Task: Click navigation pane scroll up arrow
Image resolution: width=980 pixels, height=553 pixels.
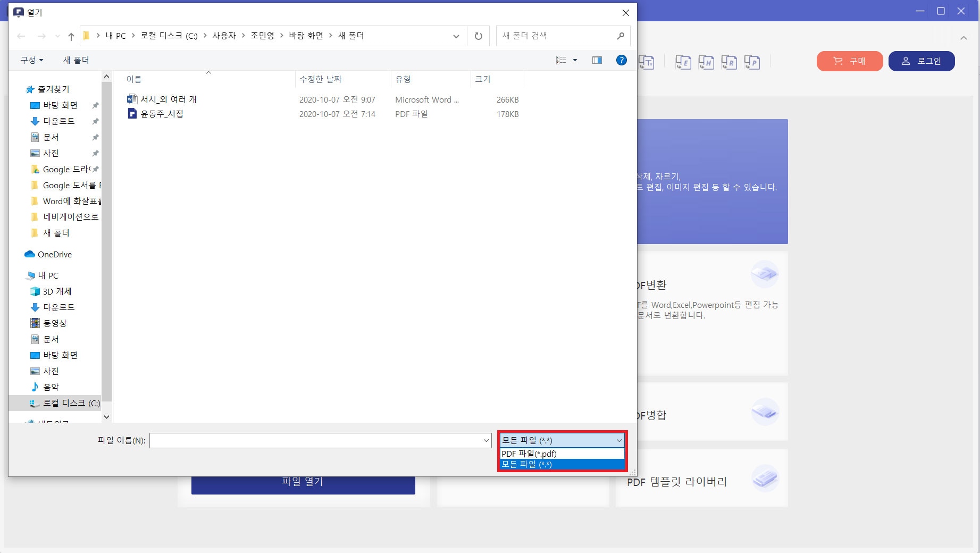Action: tap(106, 77)
